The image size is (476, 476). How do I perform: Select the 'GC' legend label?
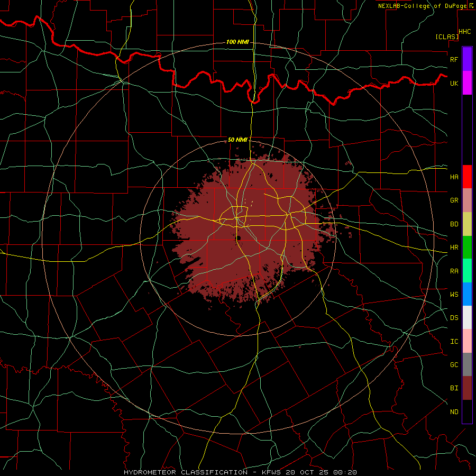(x=454, y=364)
